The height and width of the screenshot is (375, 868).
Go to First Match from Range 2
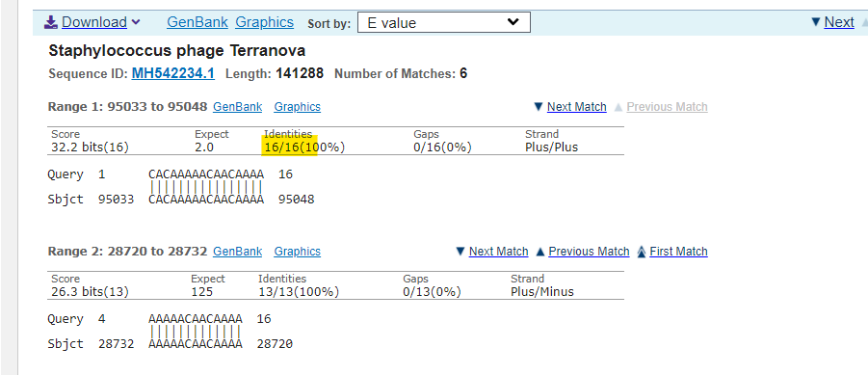coord(678,252)
